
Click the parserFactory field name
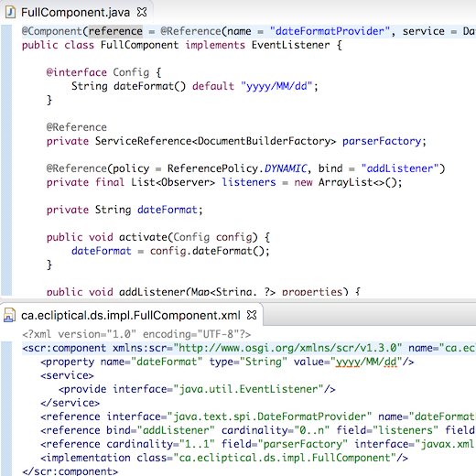[381, 141]
